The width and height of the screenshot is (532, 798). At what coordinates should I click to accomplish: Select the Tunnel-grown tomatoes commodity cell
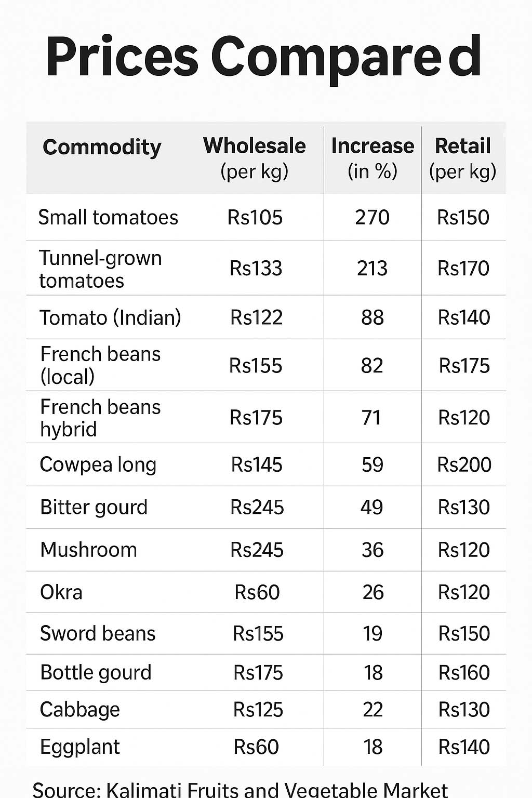click(x=101, y=269)
